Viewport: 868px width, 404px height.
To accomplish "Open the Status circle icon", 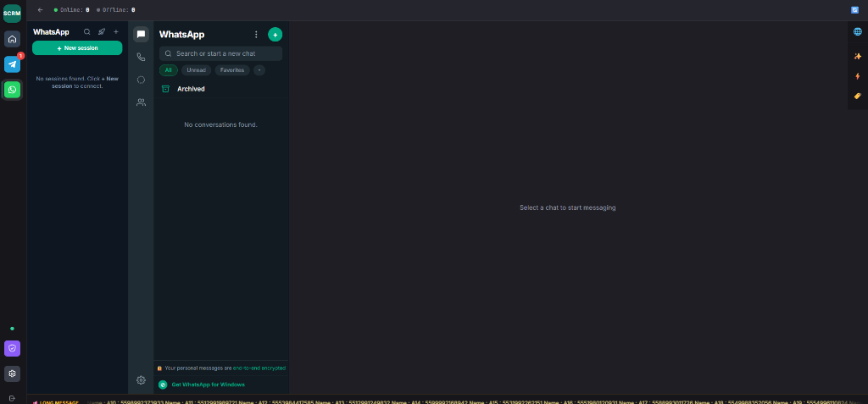I will point(142,80).
